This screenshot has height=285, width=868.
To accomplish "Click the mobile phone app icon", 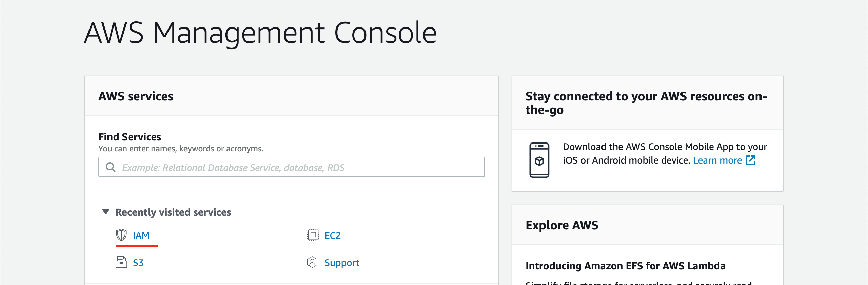I will tap(539, 160).
